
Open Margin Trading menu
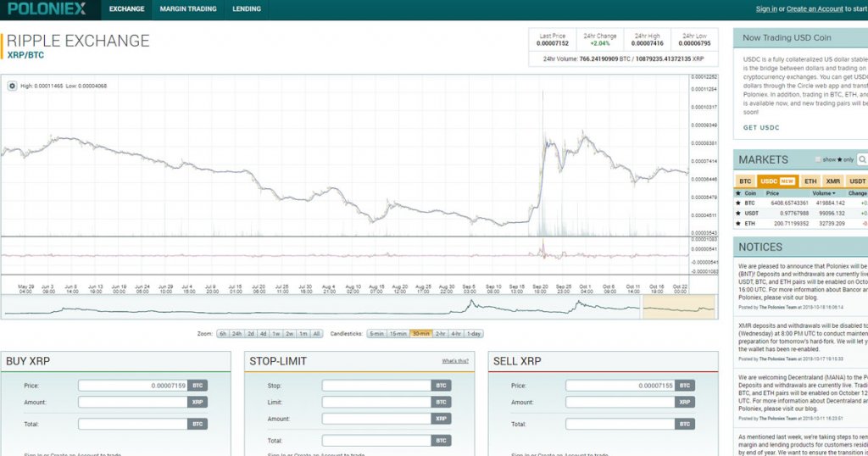point(187,8)
